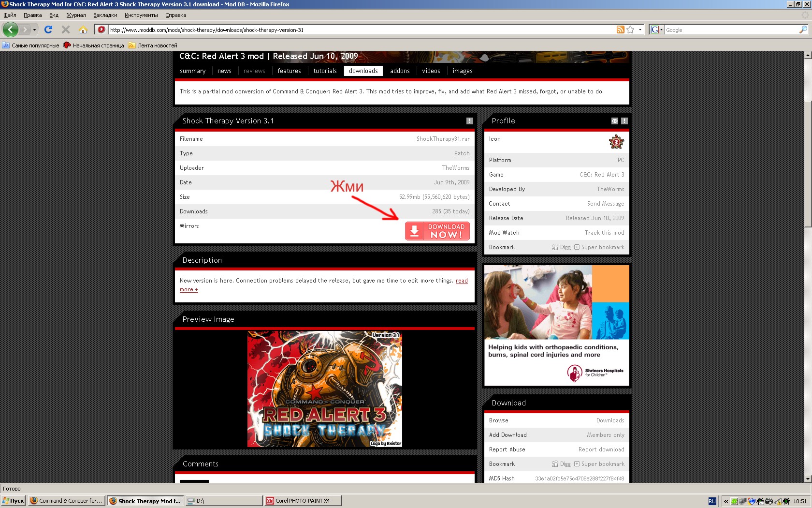Bookmark this page with the star icon
This screenshot has height=508, width=812.
coord(630,30)
